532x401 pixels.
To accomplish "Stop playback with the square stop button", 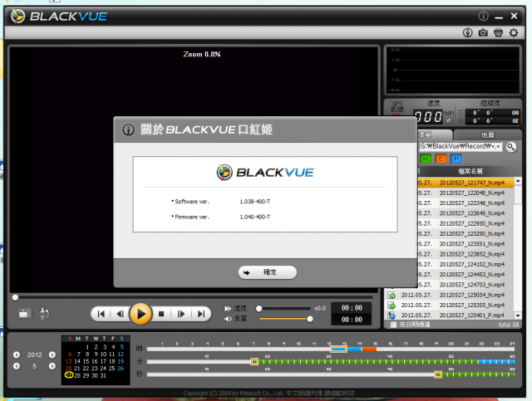I will 161,314.
